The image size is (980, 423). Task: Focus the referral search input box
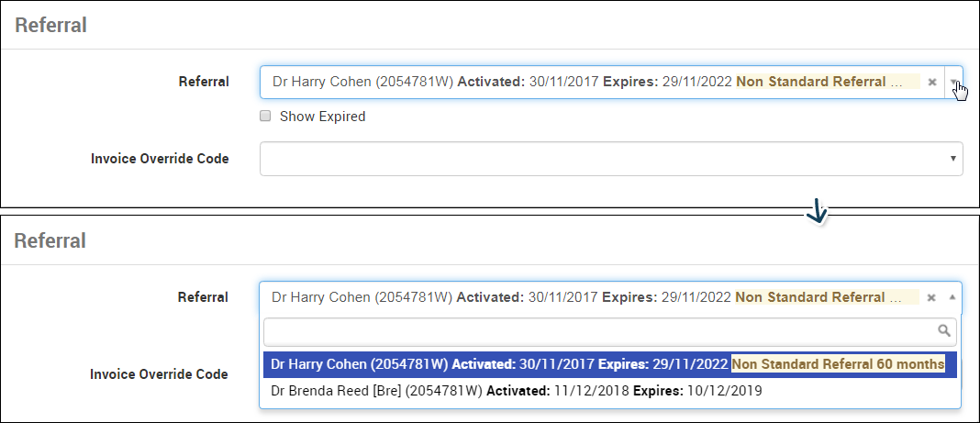point(610,331)
